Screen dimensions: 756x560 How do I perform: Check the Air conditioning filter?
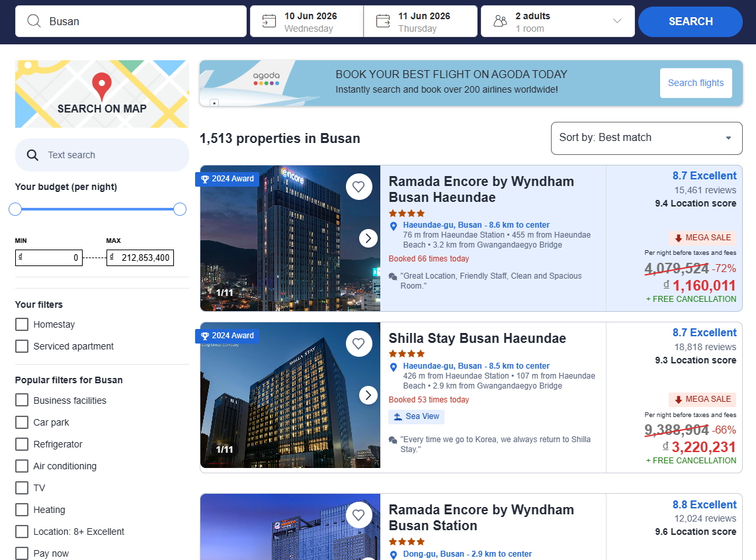pos(22,466)
